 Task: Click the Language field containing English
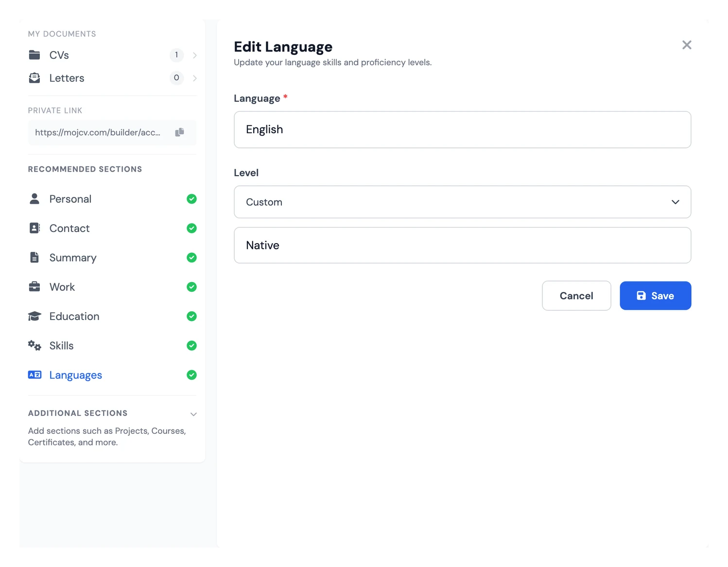click(462, 129)
